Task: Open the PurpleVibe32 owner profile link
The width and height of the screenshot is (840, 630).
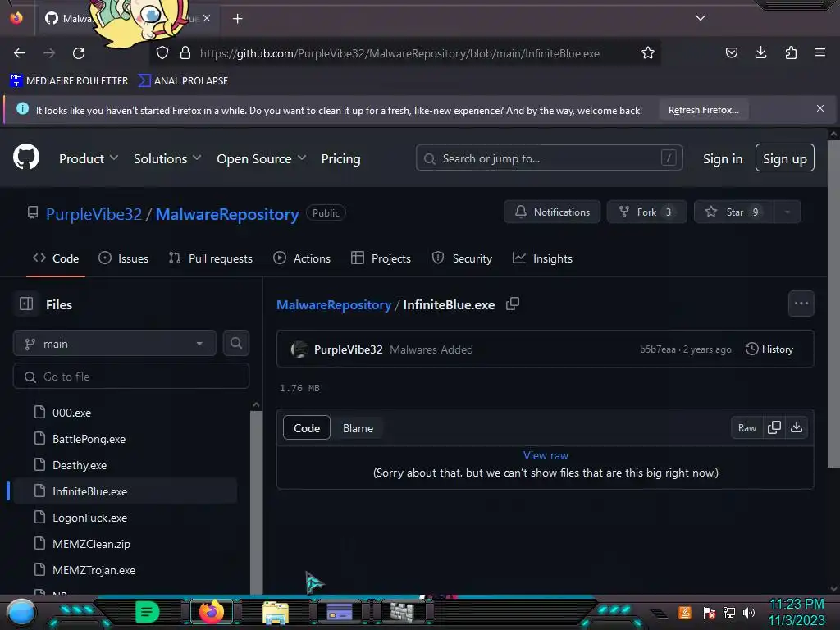Action: tap(94, 214)
